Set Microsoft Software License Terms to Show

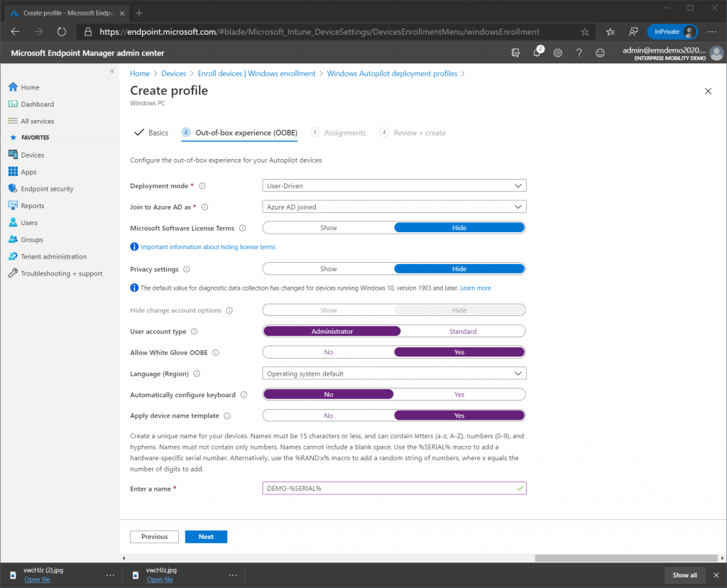pos(328,228)
